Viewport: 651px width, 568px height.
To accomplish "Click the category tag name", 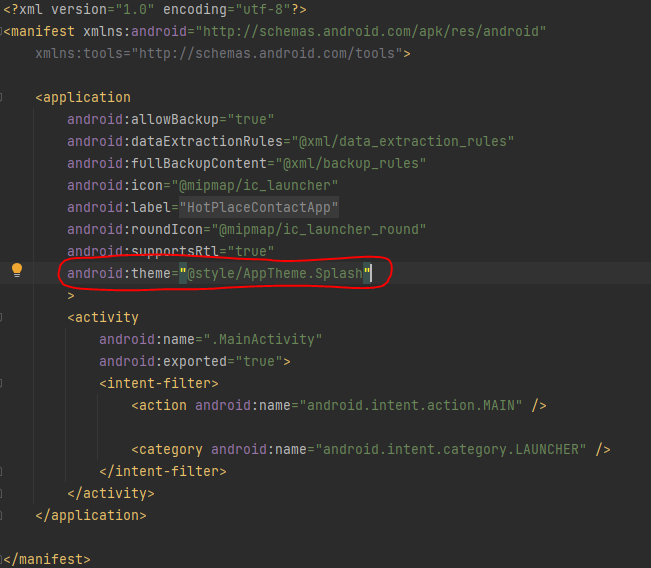I will pyautogui.click(x=171, y=450).
